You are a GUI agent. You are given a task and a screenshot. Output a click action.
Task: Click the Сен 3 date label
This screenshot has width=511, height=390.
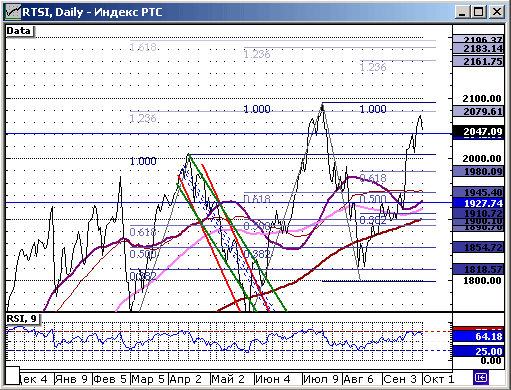(x=400, y=379)
